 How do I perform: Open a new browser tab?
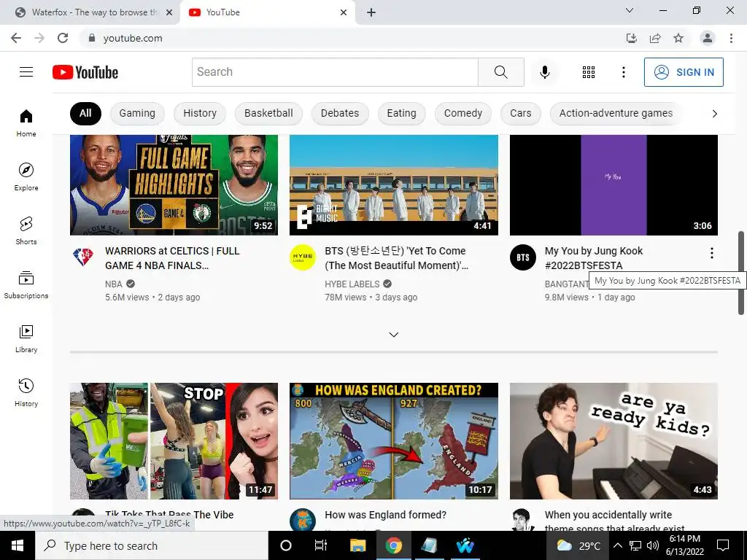(371, 12)
